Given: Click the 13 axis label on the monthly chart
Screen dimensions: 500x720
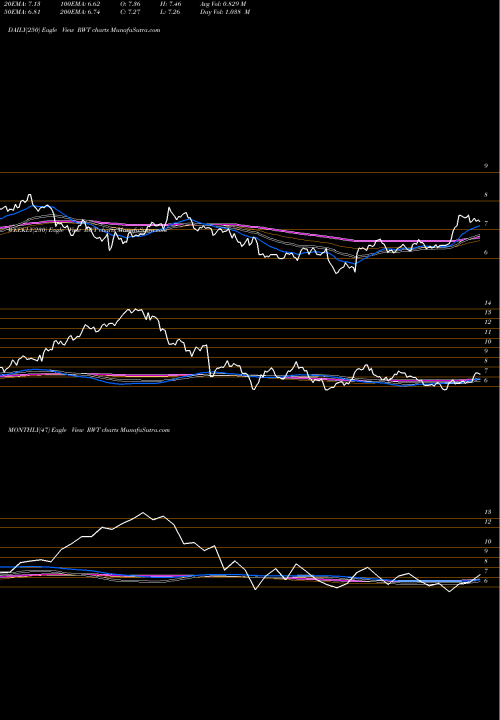Looking at the screenshot, I should [488, 512].
